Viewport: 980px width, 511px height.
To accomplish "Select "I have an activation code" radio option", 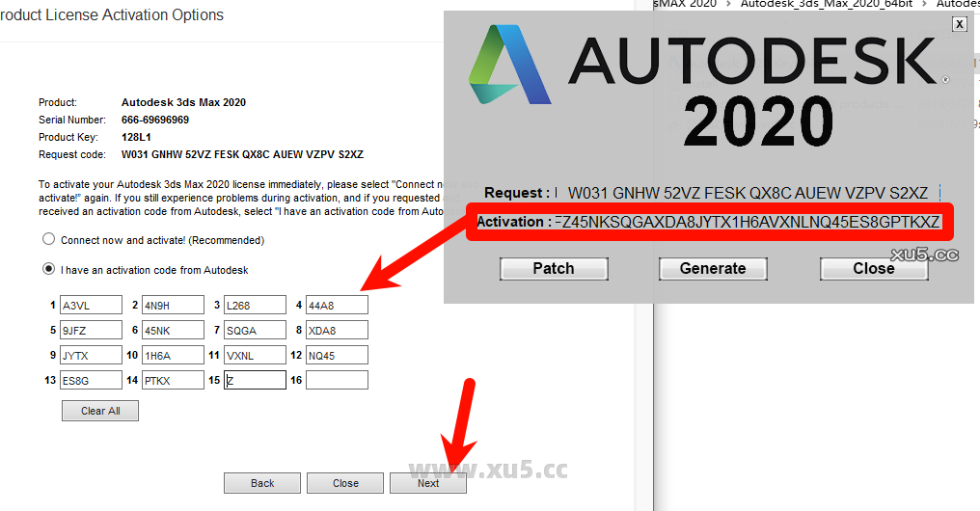I will coord(48,270).
